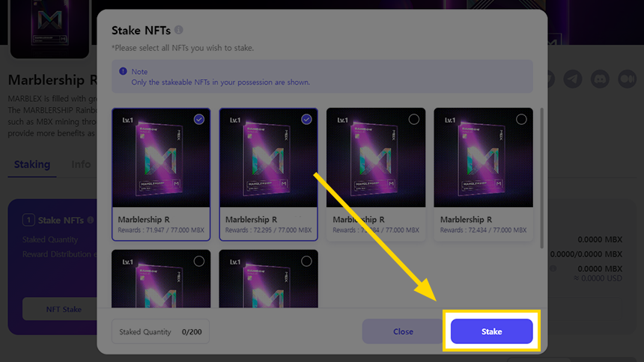The image size is (644, 362).
Task: Click the NFT Stake button in background
Action: coord(64,309)
